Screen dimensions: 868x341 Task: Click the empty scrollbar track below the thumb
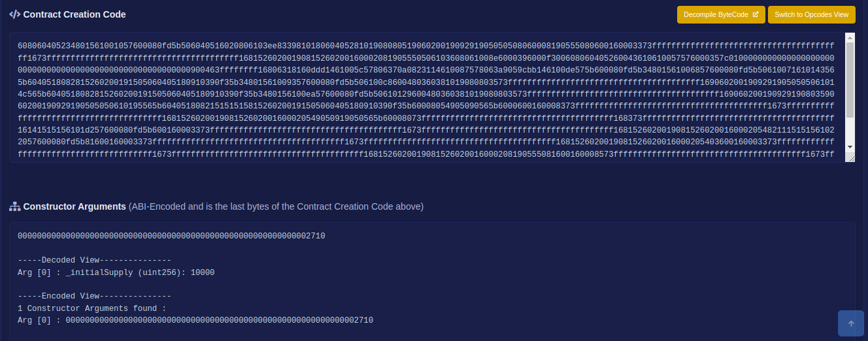[x=850, y=130]
